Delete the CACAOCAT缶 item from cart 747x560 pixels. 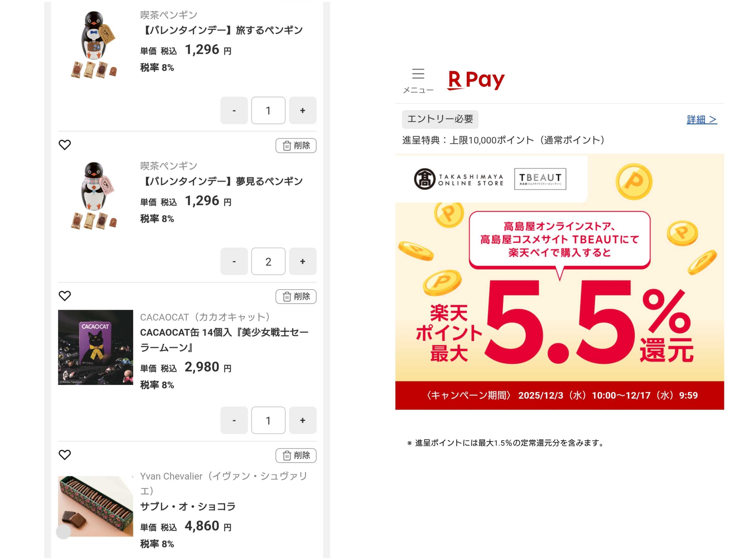point(296,296)
